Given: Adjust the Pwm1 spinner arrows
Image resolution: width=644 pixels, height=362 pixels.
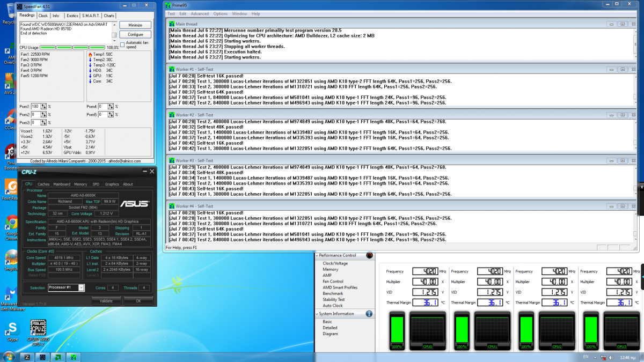Looking at the screenshot, I should [x=45, y=107].
